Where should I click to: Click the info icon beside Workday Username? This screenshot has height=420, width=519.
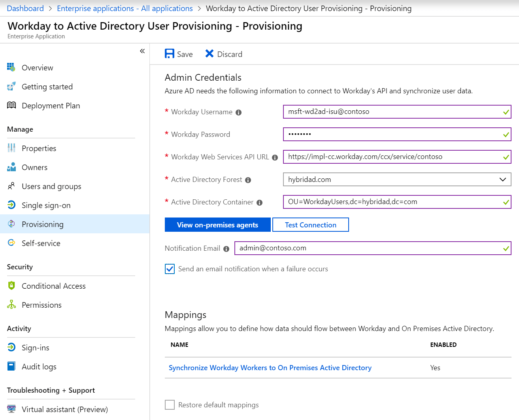point(238,112)
